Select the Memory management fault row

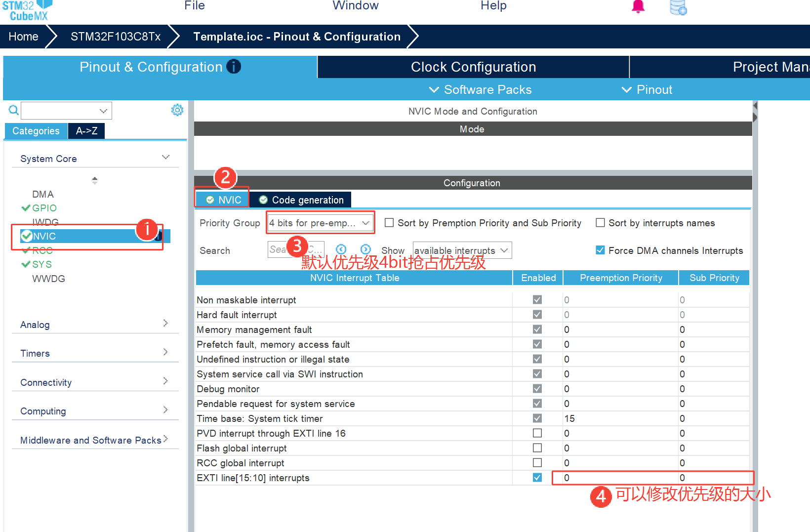(473, 329)
